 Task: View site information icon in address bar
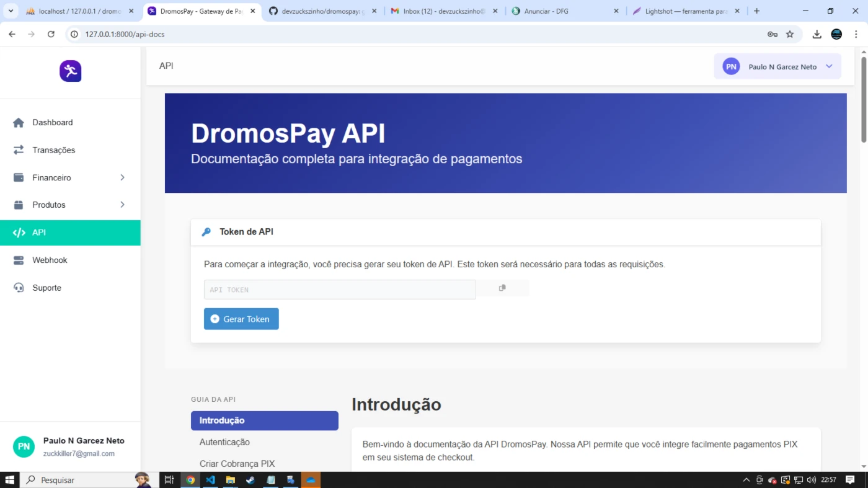(x=75, y=34)
